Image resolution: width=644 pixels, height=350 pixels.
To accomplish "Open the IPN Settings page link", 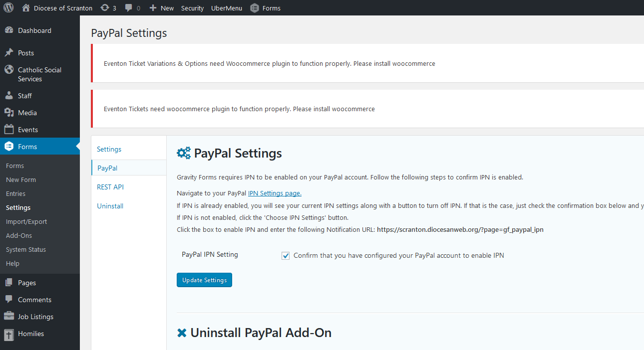I will [x=275, y=193].
